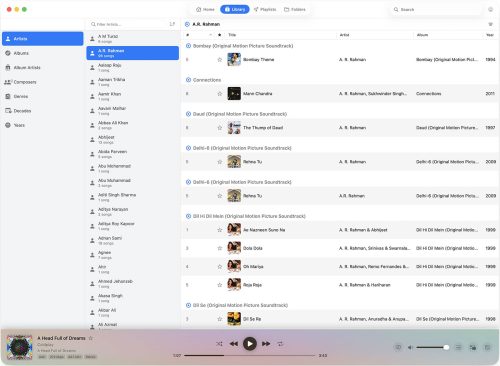Select the Dil Se Re track title
This screenshot has height=366, width=500.
click(x=252, y=319)
